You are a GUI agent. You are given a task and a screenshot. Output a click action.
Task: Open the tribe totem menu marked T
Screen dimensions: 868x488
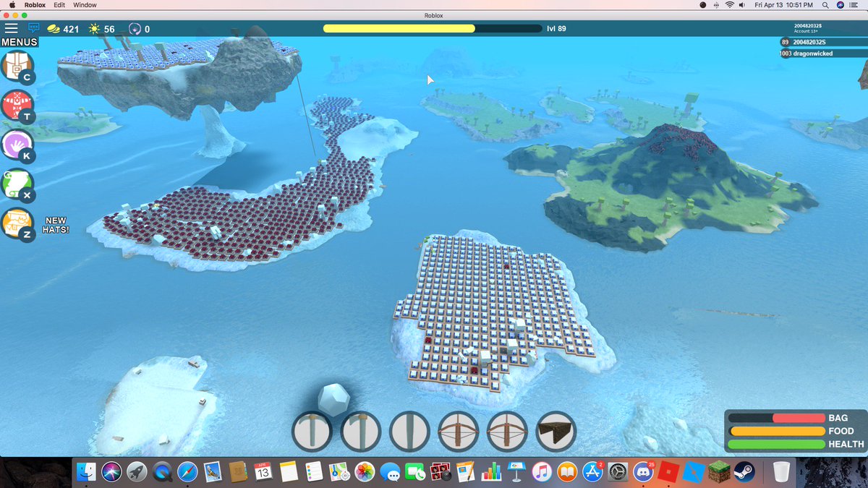[x=16, y=106]
